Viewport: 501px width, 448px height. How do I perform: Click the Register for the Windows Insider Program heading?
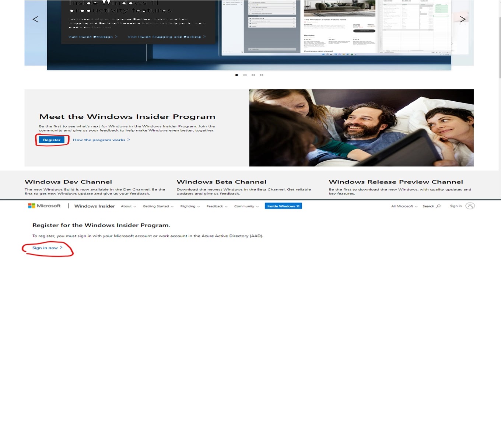click(x=101, y=225)
